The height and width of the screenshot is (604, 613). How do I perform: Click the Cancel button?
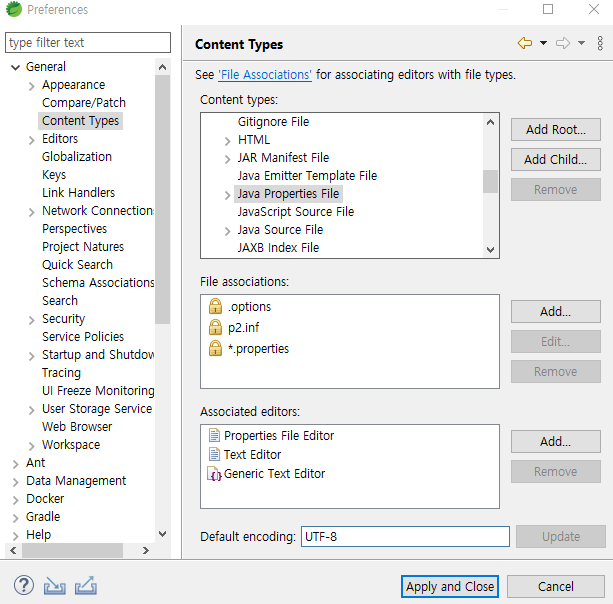[x=556, y=586]
